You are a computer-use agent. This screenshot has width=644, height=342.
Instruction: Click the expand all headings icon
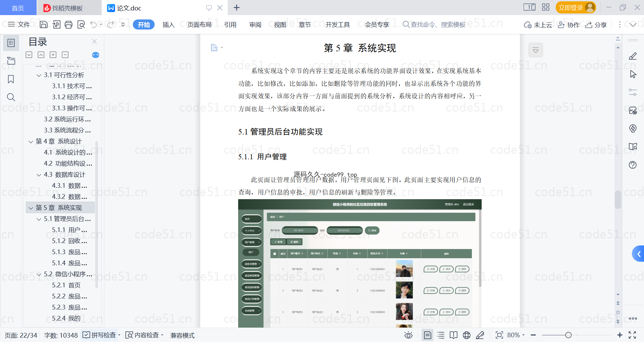(x=29, y=55)
